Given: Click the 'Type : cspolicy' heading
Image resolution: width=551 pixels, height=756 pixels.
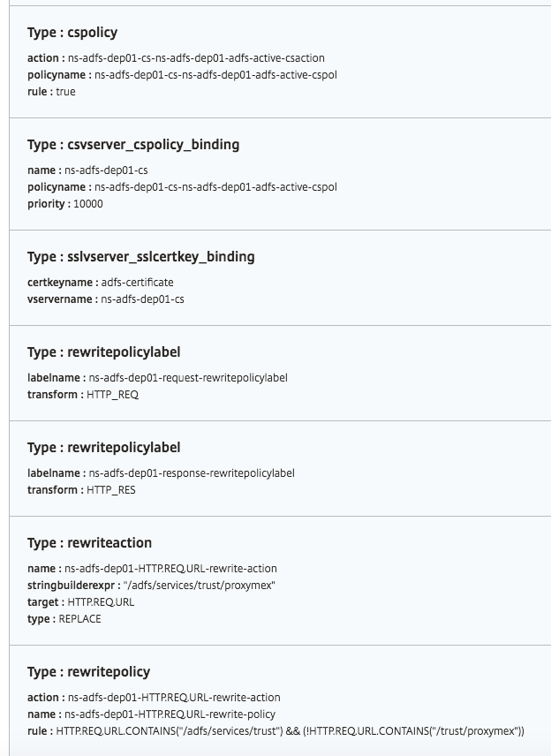Looking at the screenshot, I should click(x=72, y=33).
